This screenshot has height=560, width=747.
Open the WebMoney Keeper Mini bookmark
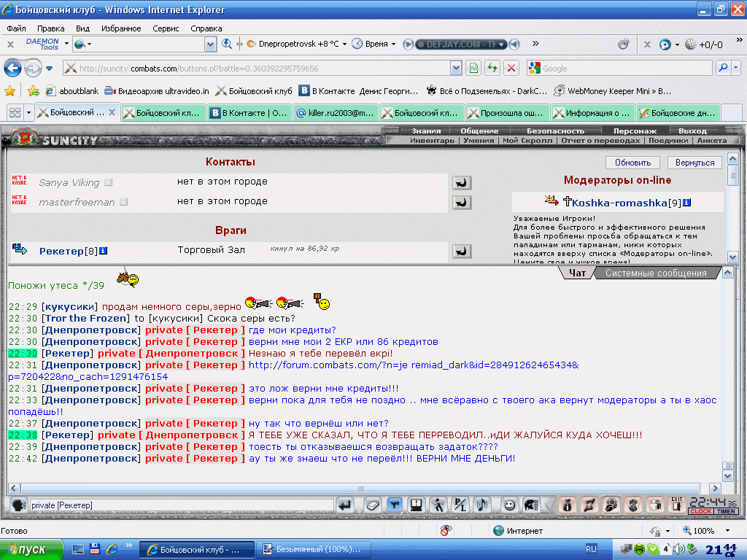tap(613, 90)
